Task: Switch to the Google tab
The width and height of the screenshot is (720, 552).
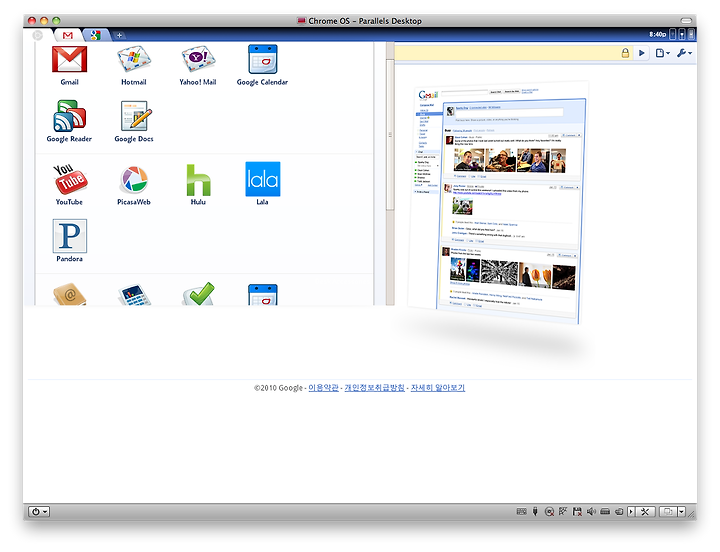Action: click(96, 35)
